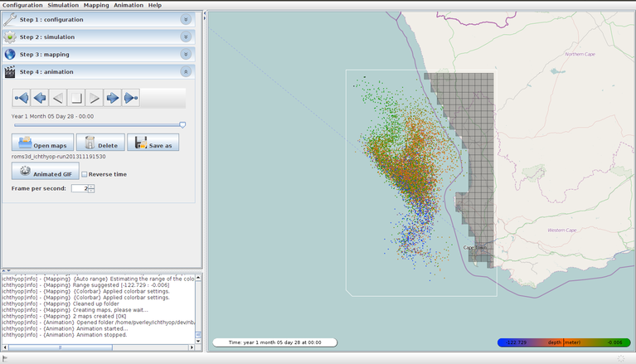Step to previous frame with blue arrow
The width and height of the screenshot is (636, 364).
[39, 99]
